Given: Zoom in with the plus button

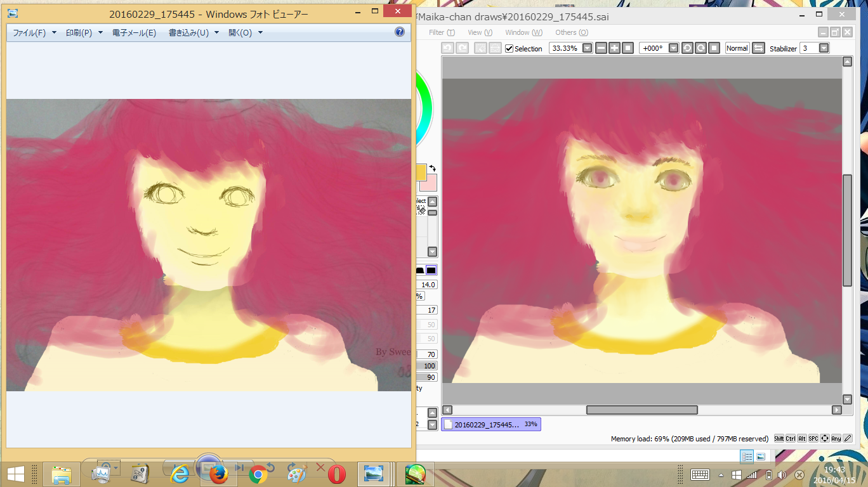Looking at the screenshot, I should [614, 48].
